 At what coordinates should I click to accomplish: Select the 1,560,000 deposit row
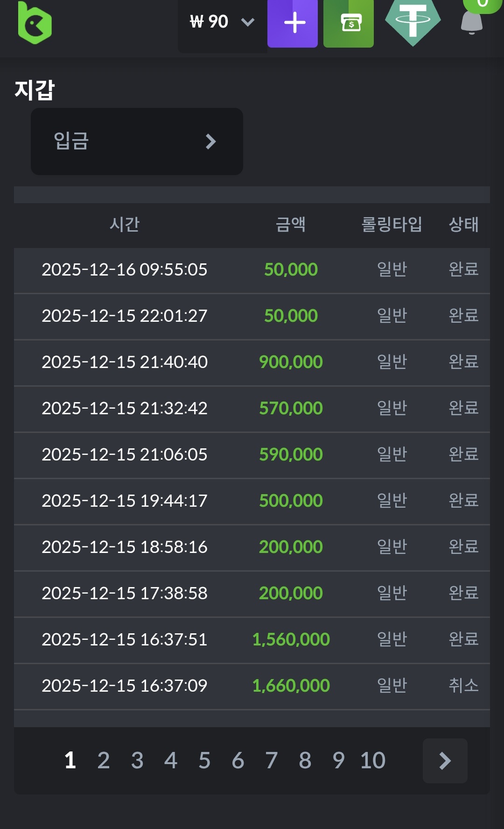pyautogui.click(x=252, y=640)
